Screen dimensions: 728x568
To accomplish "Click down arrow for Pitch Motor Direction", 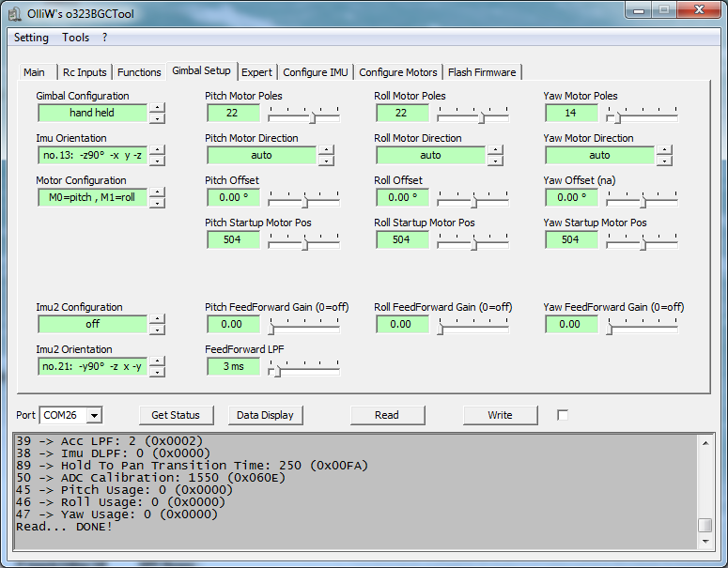I will 326,160.
